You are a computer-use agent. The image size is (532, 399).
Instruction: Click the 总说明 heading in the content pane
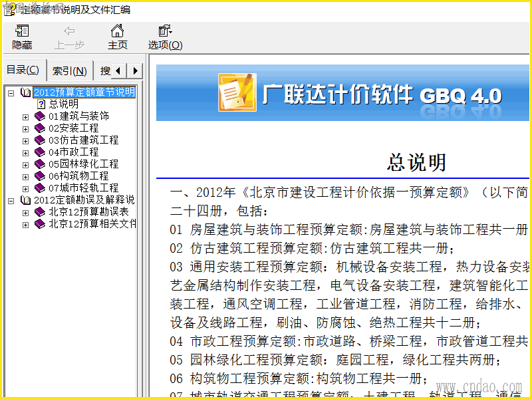(416, 162)
